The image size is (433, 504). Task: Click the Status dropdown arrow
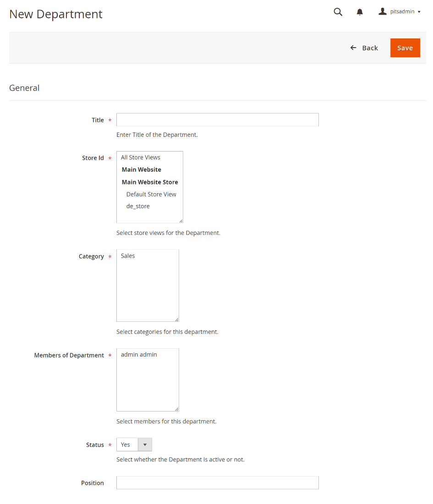click(x=145, y=444)
